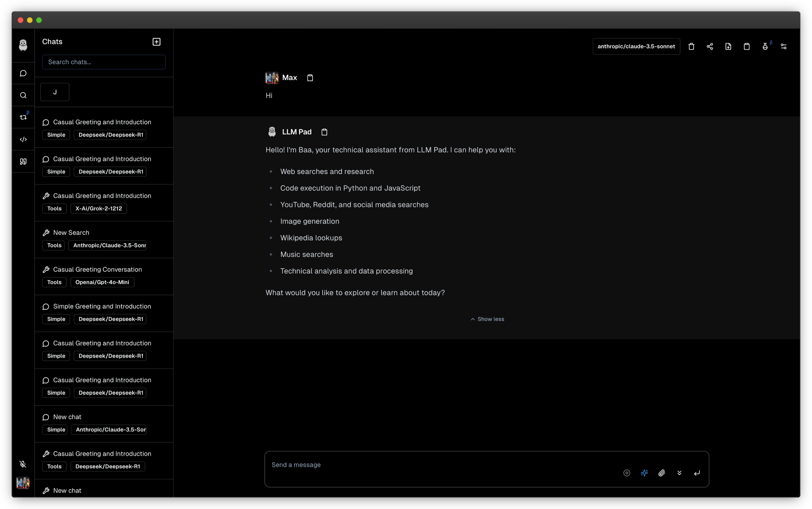Open the anthropic/claude-3.5-sonnet model selector
The width and height of the screenshot is (812, 509).
(x=636, y=46)
